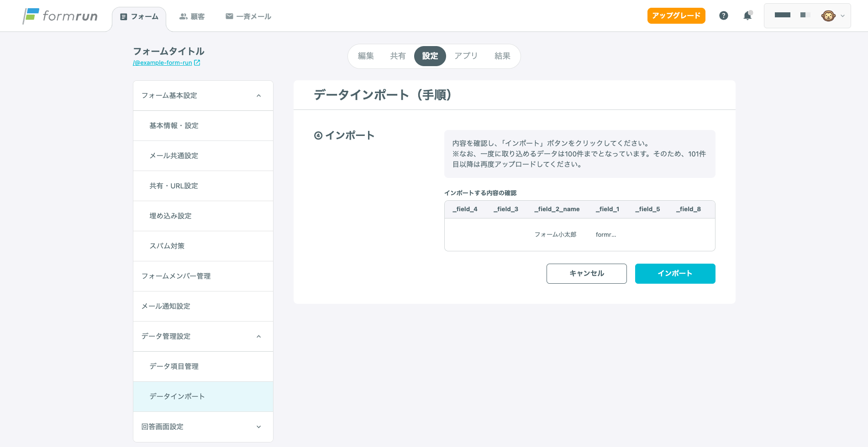Select the 設定 tab
Screen dimensions: 868x447
pyautogui.click(x=430, y=56)
